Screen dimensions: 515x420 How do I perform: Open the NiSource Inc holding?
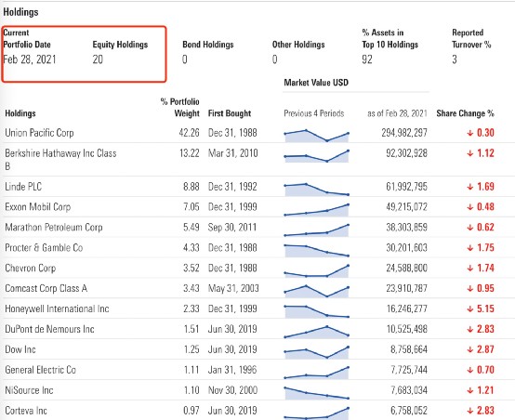coord(29,390)
